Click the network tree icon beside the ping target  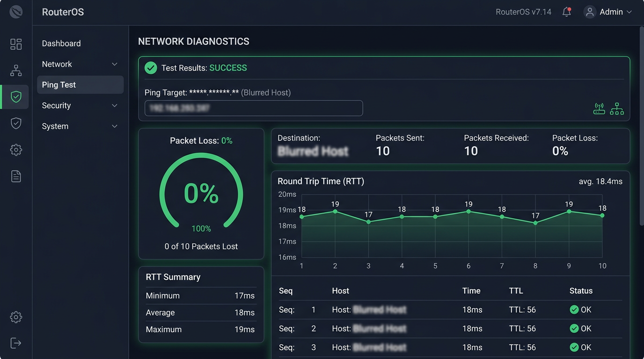[x=617, y=109]
